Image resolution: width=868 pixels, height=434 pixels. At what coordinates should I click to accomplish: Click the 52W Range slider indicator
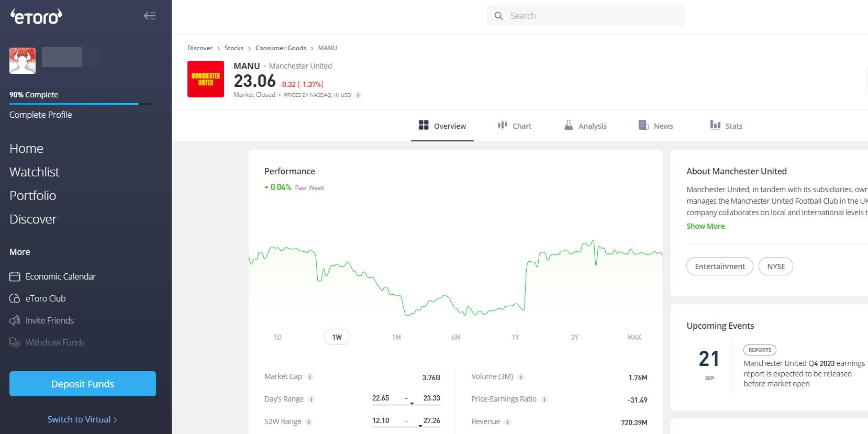click(420, 426)
